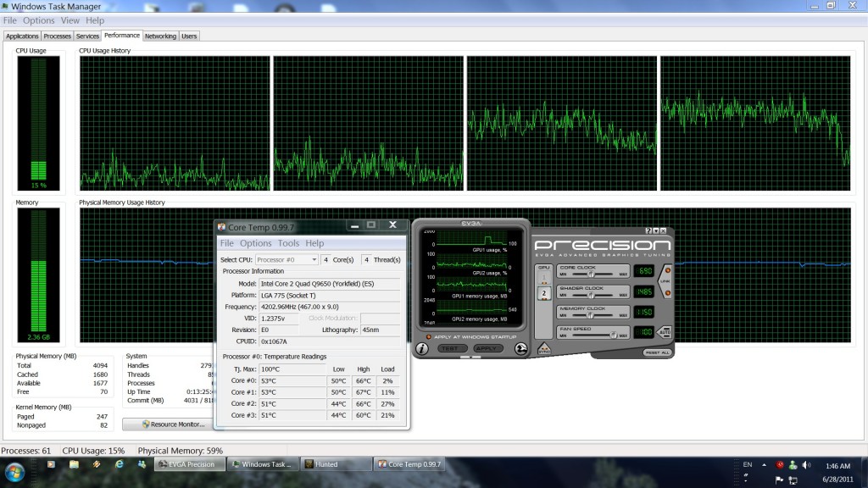Open Internet Explorer from the taskbar
The image size is (868, 488).
119,464
